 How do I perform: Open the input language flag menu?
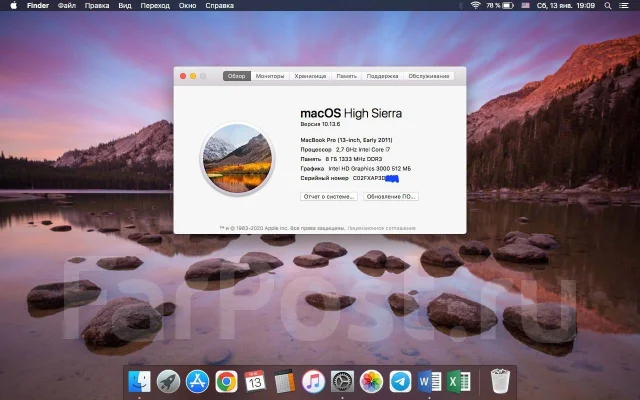point(525,5)
